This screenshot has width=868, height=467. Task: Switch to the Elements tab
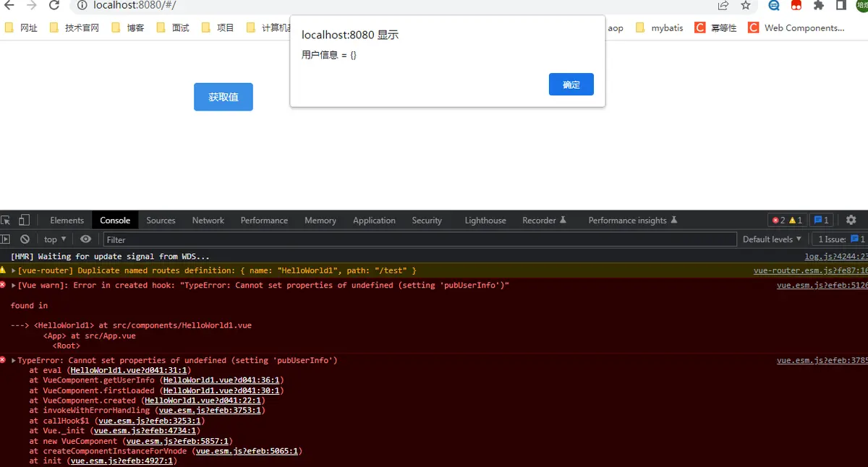[x=67, y=220]
